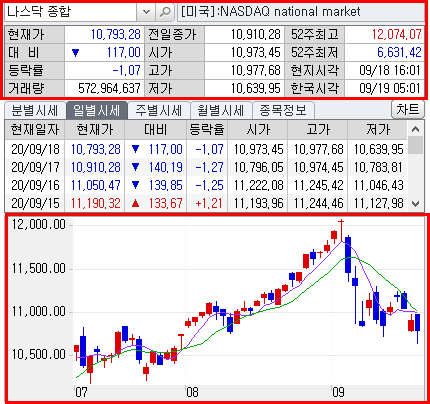Click scrollbar up arrow in daily table

tap(415, 129)
